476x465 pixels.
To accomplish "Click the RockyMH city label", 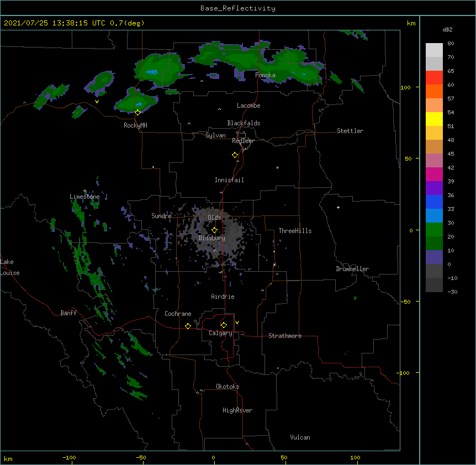I will (135, 125).
